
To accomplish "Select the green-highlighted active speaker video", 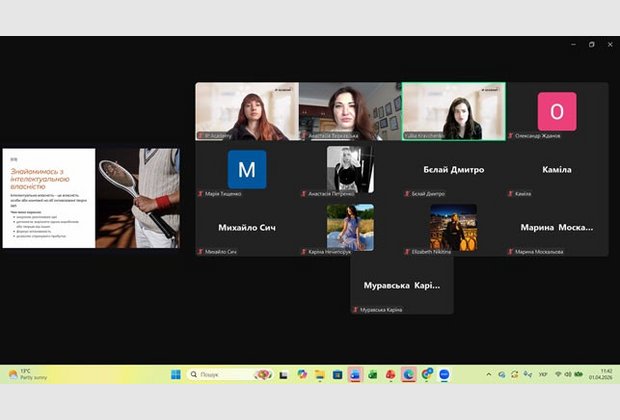I will click(x=454, y=111).
